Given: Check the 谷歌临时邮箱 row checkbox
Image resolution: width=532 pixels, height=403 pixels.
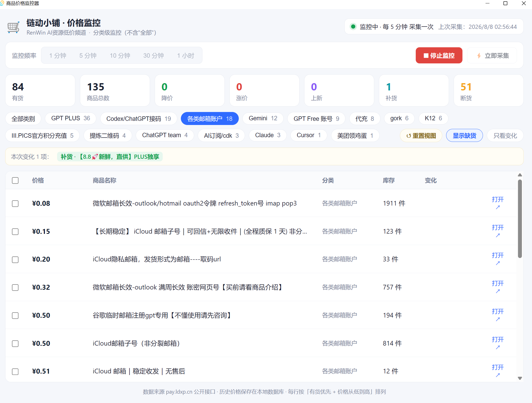Looking at the screenshot, I should pyautogui.click(x=15, y=315).
